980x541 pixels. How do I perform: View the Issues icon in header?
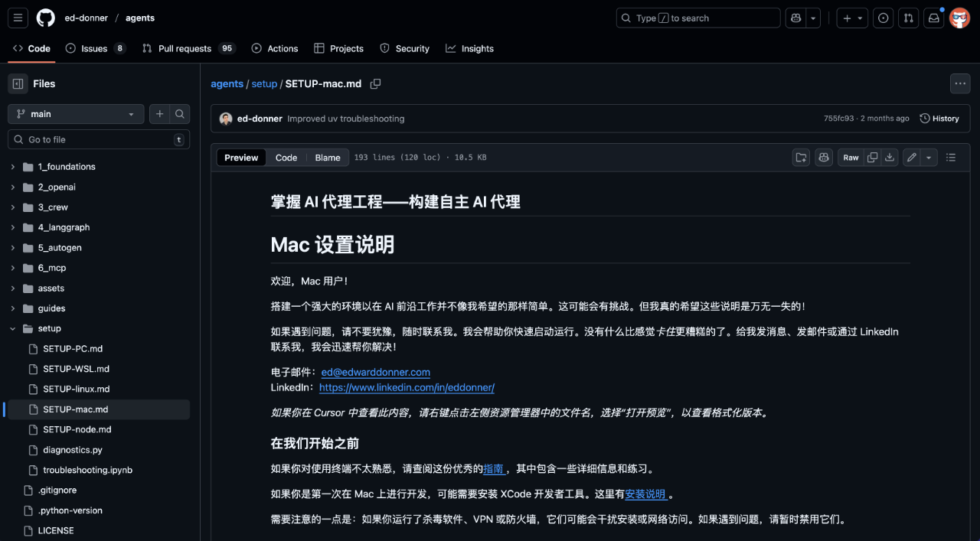(883, 18)
